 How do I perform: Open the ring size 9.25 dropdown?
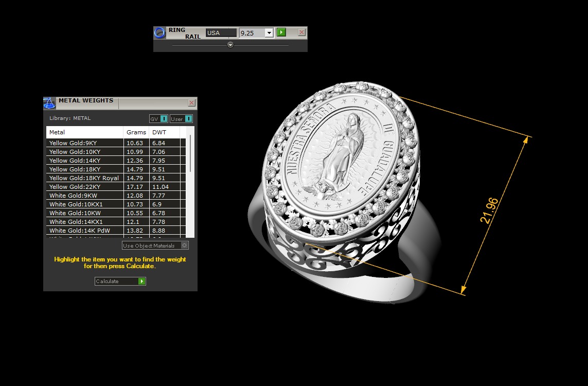click(x=269, y=33)
